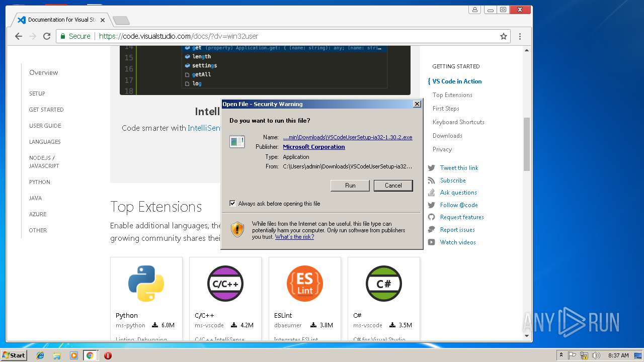
Task: Click the volume icon in system tray
Action: point(596,355)
